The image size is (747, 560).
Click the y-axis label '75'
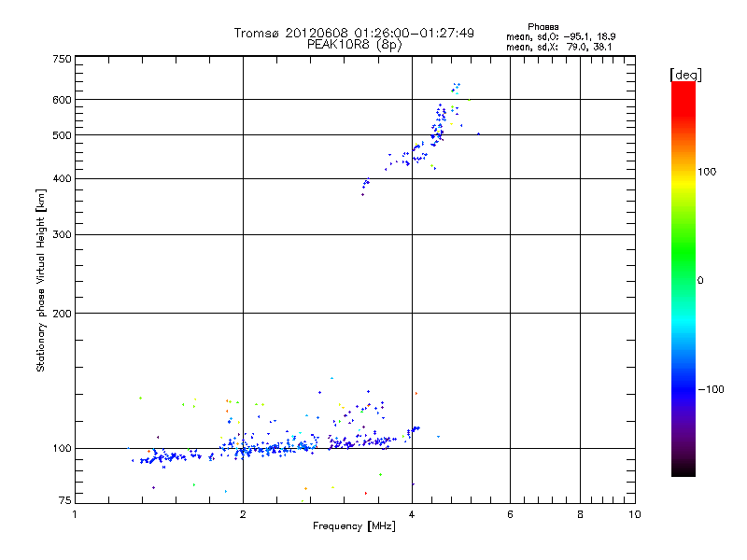tap(65, 500)
